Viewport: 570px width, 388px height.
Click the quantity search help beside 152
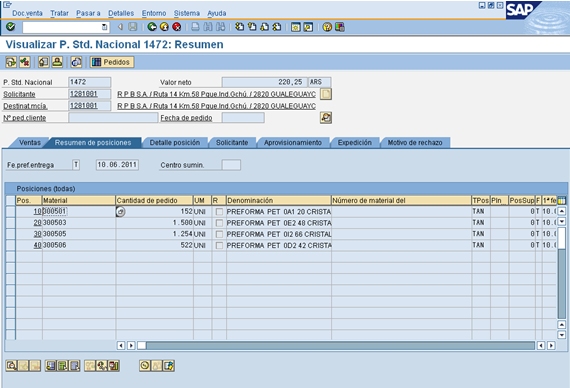tap(121, 212)
